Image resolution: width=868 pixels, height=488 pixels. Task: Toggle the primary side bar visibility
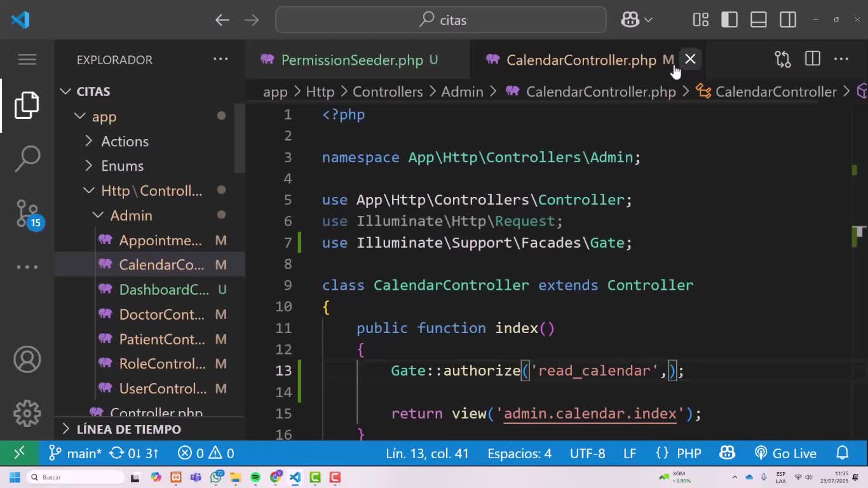point(729,20)
